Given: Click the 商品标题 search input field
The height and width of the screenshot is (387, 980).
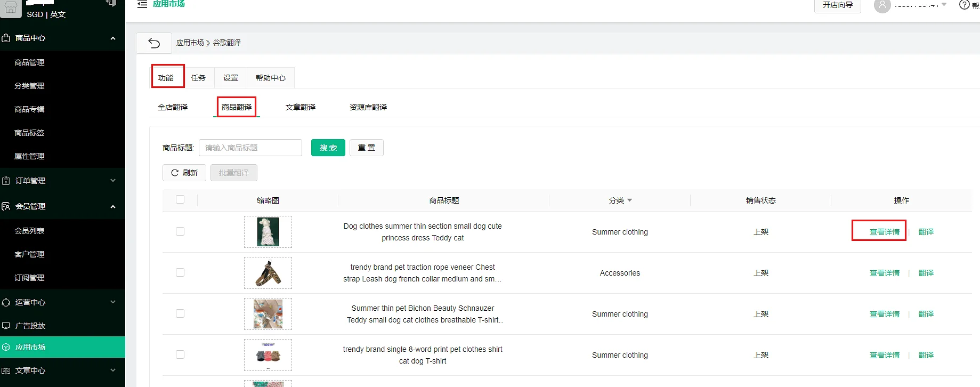Looking at the screenshot, I should (250, 148).
